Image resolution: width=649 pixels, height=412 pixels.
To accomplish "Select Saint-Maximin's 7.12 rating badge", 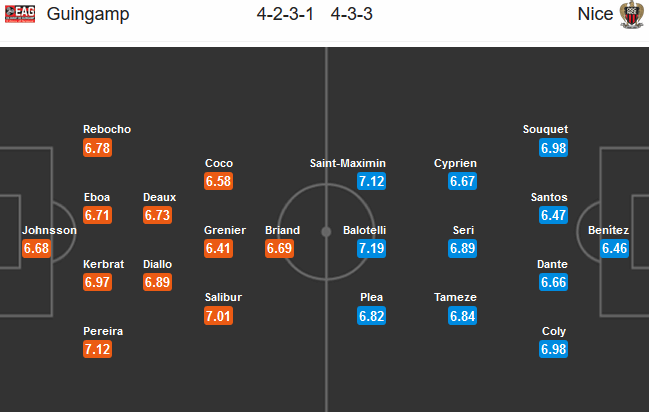I will pos(372,181).
